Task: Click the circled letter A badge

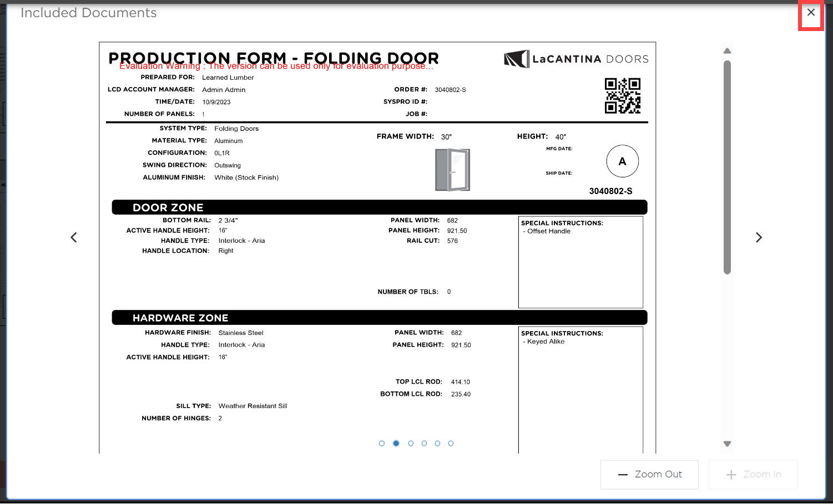Action: [x=622, y=161]
